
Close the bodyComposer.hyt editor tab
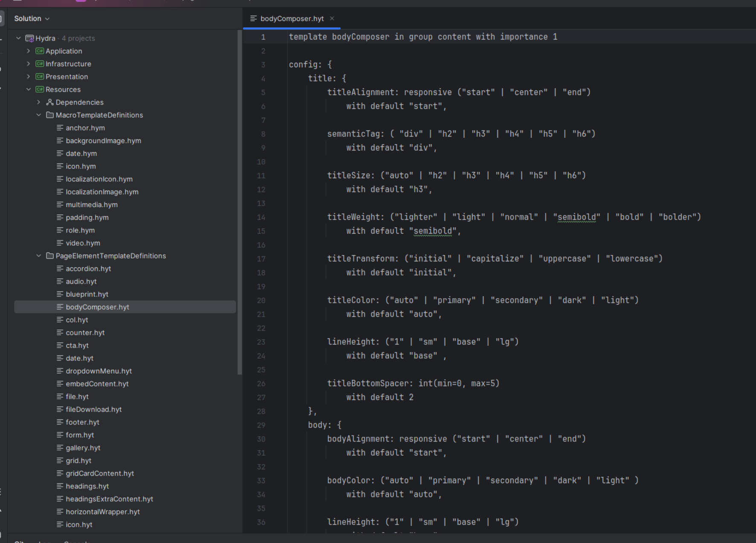pyautogui.click(x=332, y=18)
